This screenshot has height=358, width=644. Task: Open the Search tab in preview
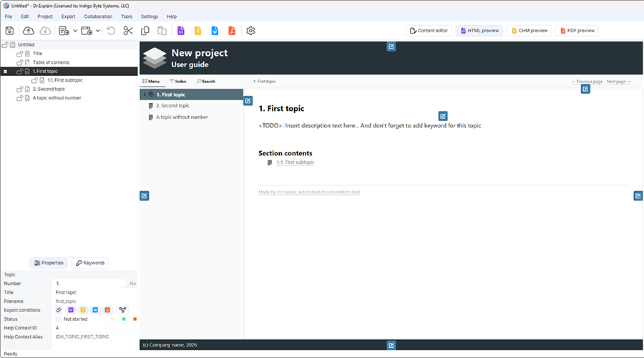pos(206,82)
